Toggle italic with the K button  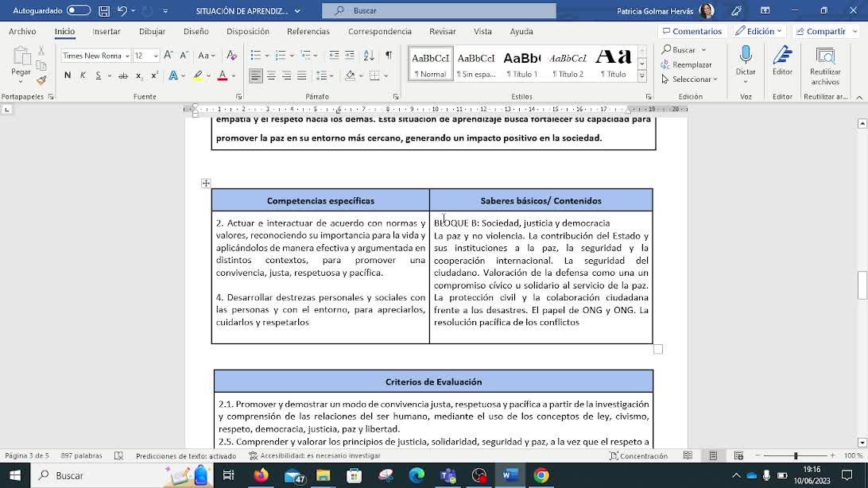pos(83,76)
